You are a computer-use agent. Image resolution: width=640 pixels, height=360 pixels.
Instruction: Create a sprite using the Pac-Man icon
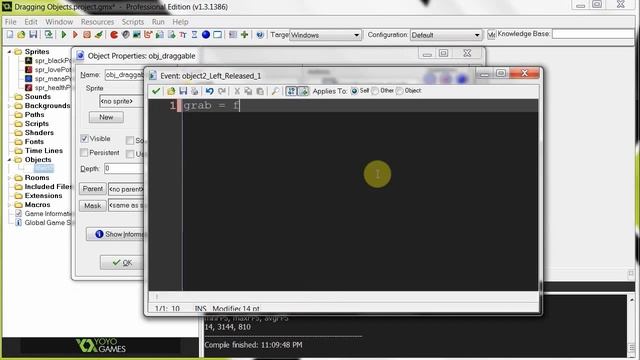[x=114, y=35]
